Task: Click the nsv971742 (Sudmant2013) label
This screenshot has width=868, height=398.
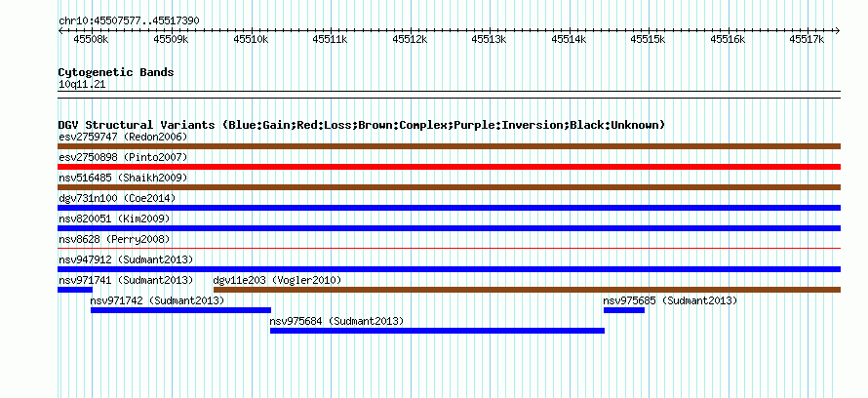Action: tap(157, 300)
